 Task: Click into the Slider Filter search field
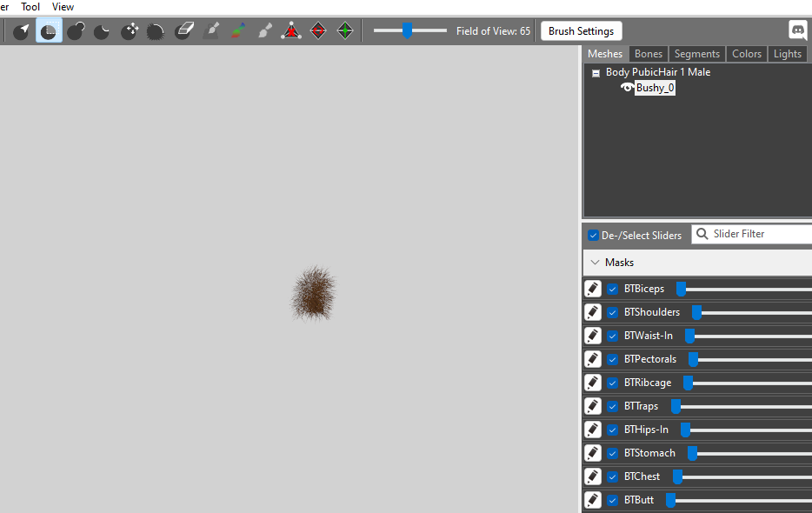tap(752, 234)
